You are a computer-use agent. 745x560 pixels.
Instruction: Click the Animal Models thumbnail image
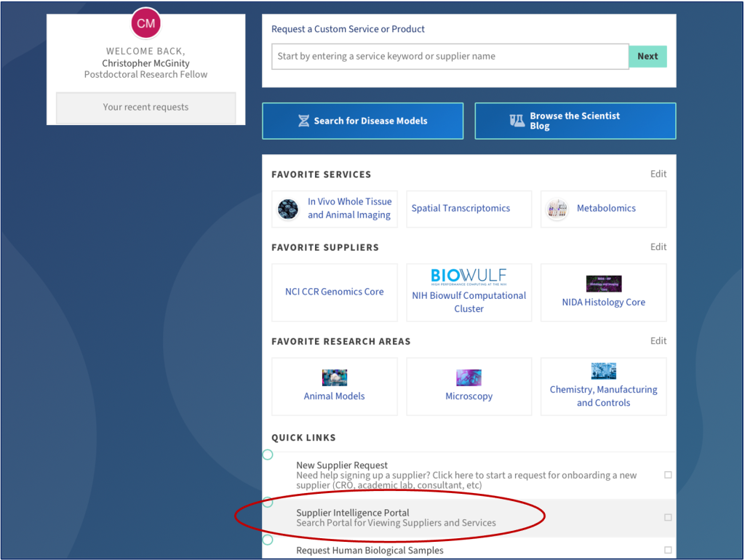tap(334, 377)
